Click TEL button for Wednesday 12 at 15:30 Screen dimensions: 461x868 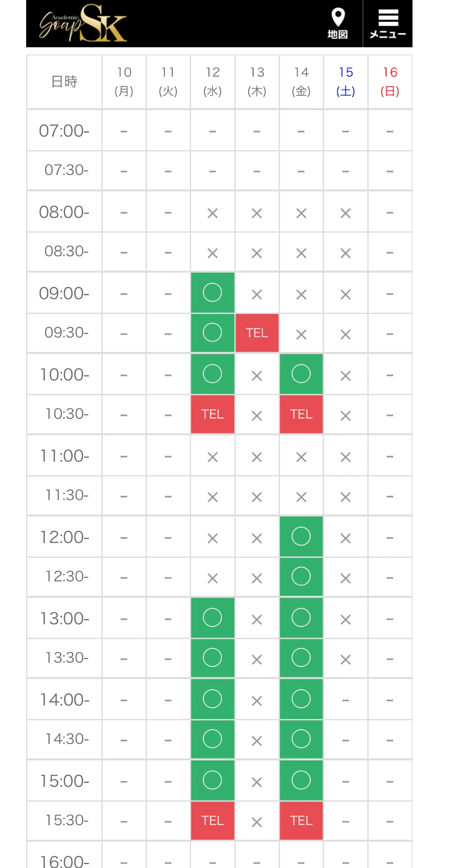pos(212,820)
